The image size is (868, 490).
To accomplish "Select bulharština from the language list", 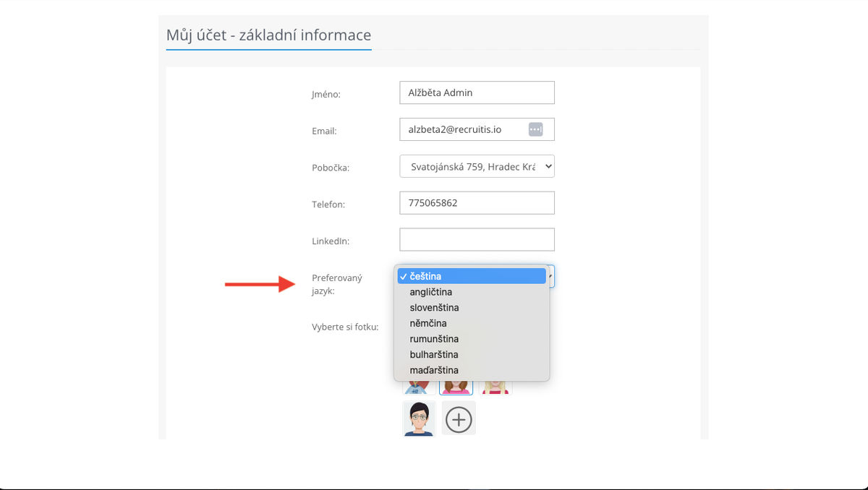I will (x=472, y=355).
